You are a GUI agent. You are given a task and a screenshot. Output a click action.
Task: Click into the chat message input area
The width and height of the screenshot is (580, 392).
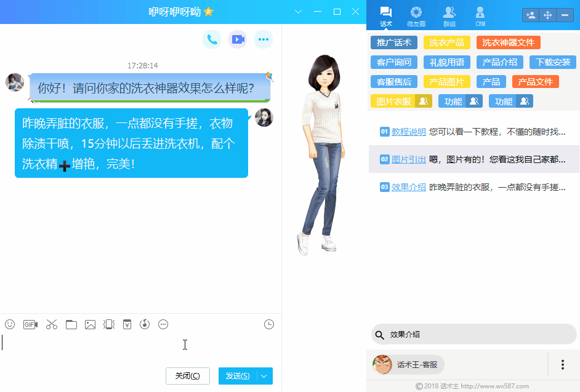tap(140, 348)
